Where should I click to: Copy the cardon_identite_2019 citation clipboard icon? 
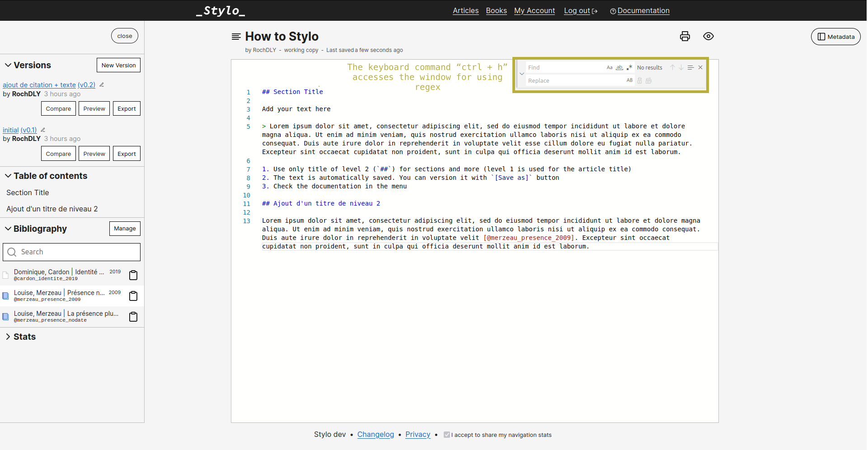[x=133, y=275]
